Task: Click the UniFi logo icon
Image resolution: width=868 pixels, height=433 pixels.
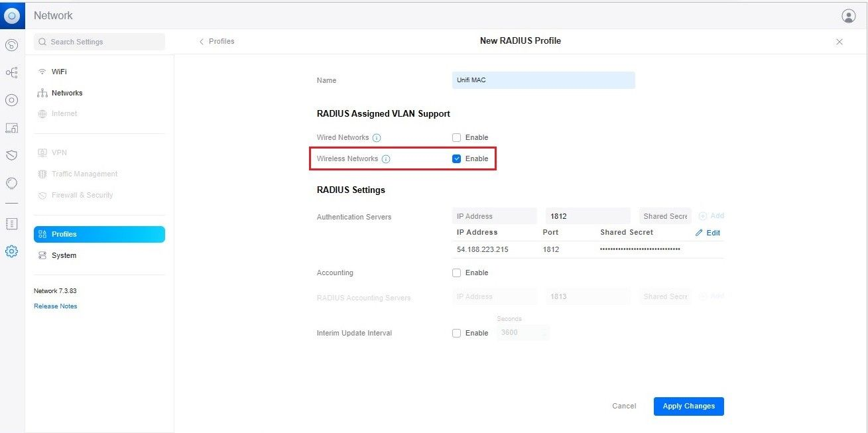Action: point(12,15)
